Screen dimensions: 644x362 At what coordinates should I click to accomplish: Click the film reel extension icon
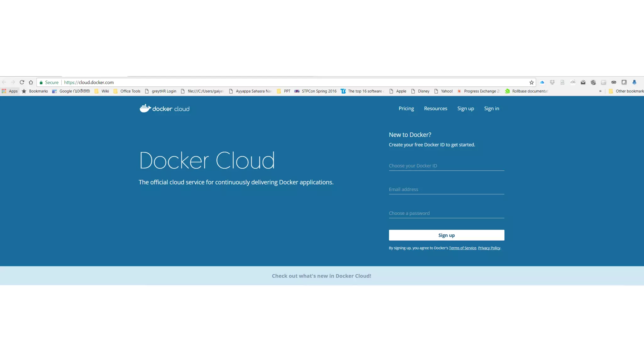pyautogui.click(x=593, y=82)
